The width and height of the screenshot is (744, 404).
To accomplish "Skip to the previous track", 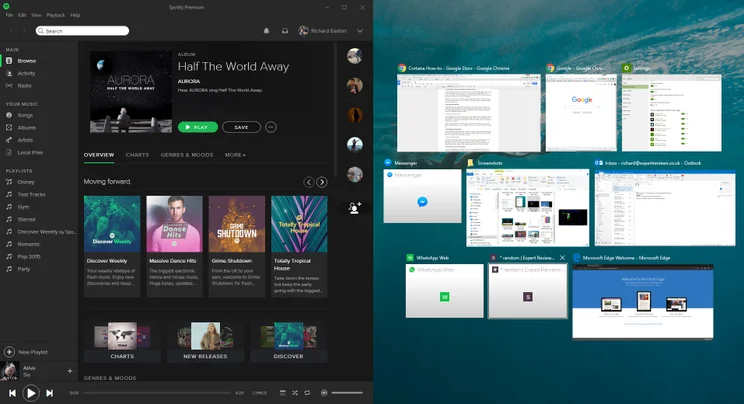I will [12, 393].
